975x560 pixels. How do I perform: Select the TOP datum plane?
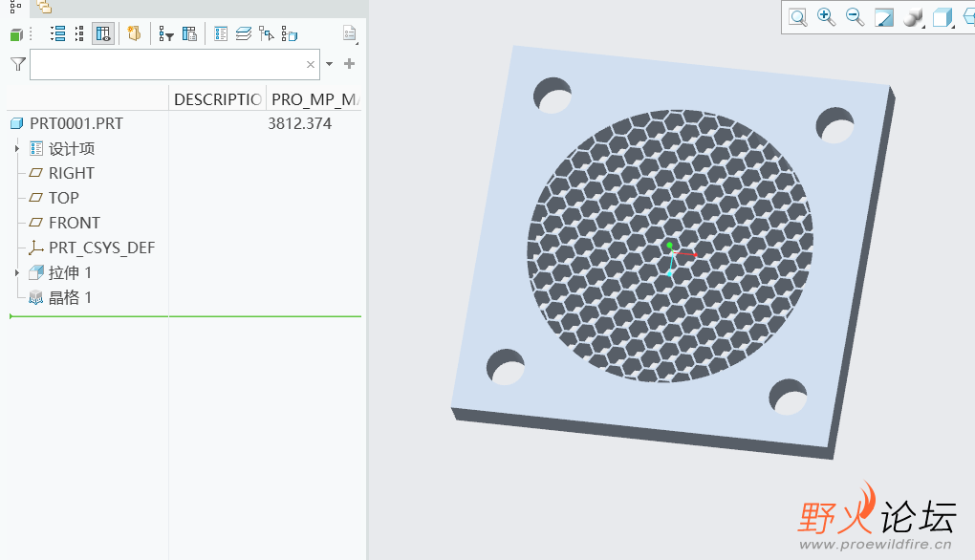[x=63, y=198]
